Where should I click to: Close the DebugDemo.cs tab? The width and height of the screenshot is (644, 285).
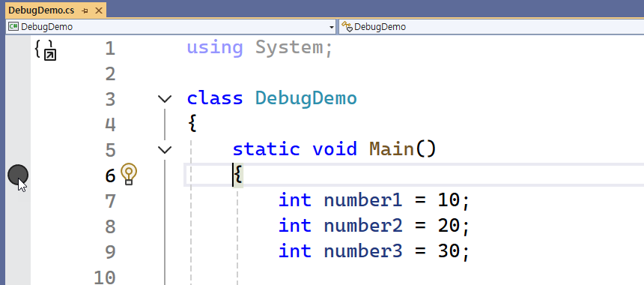[99, 10]
